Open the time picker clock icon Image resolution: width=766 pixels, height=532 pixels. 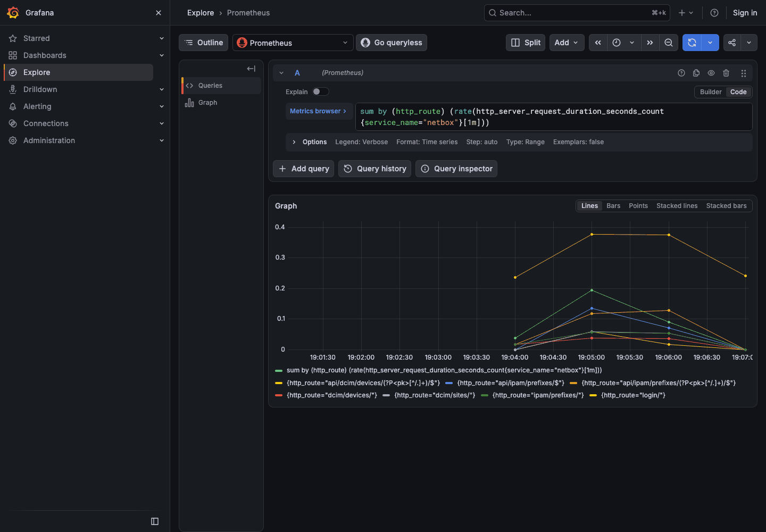coord(617,43)
